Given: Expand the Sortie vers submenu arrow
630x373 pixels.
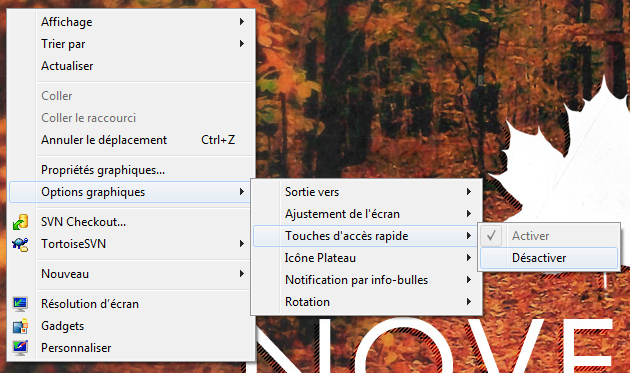Looking at the screenshot, I should click(468, 192).
